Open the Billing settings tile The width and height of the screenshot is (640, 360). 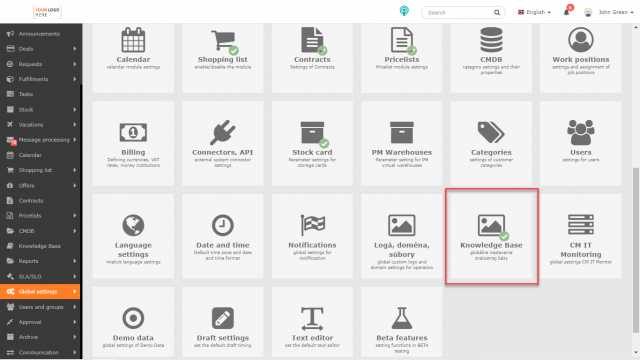133,143
